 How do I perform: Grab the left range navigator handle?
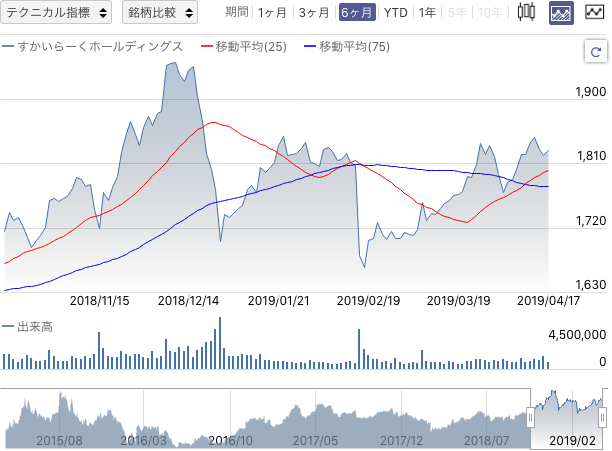[x=530, y=418]
